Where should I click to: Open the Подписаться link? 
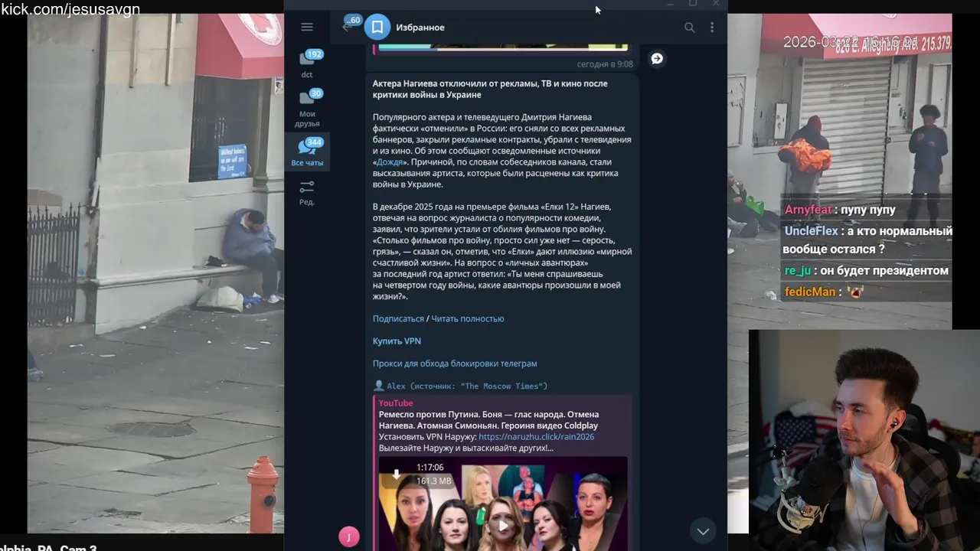(398, 319)
